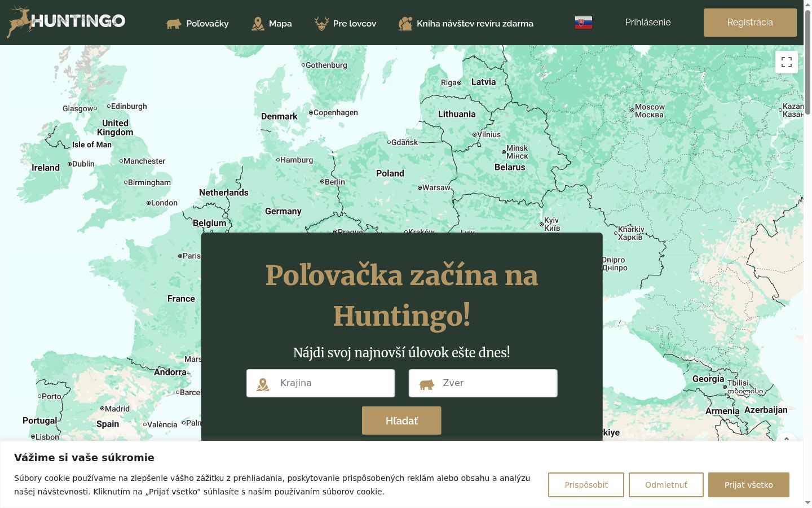Click the boar icon beside Poľovačky

point(174,24)
